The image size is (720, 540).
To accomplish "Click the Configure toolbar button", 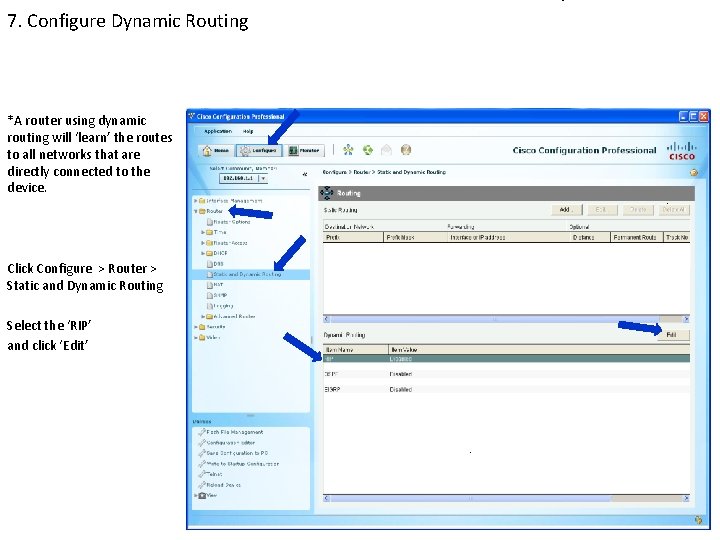I will 259,151.
